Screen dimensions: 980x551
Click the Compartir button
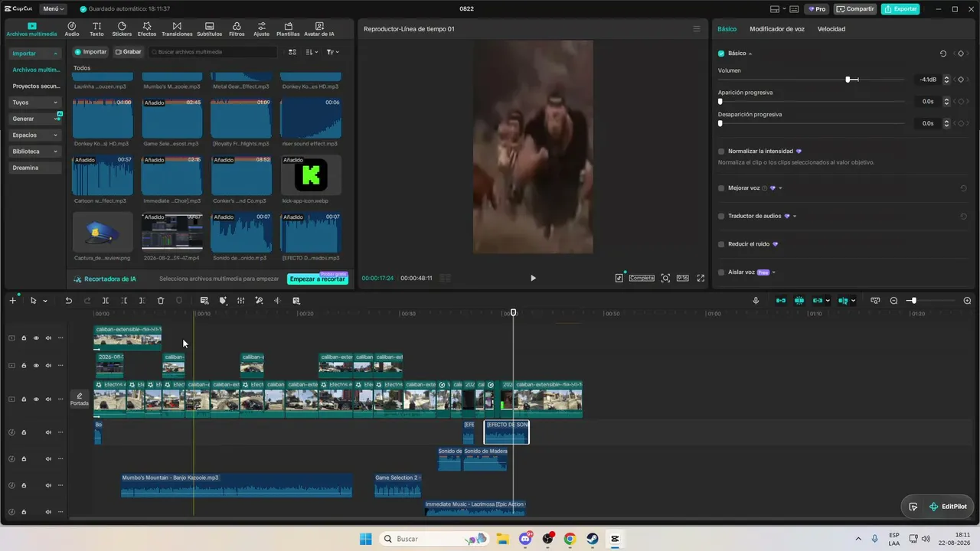tap(855, 9)
